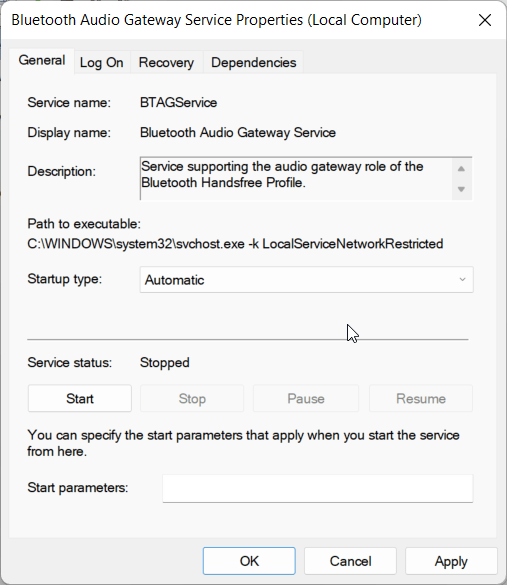Viewport: 507px width, 585px height.
Task: Click the disabled Resume button
Action: click(421, 398)
